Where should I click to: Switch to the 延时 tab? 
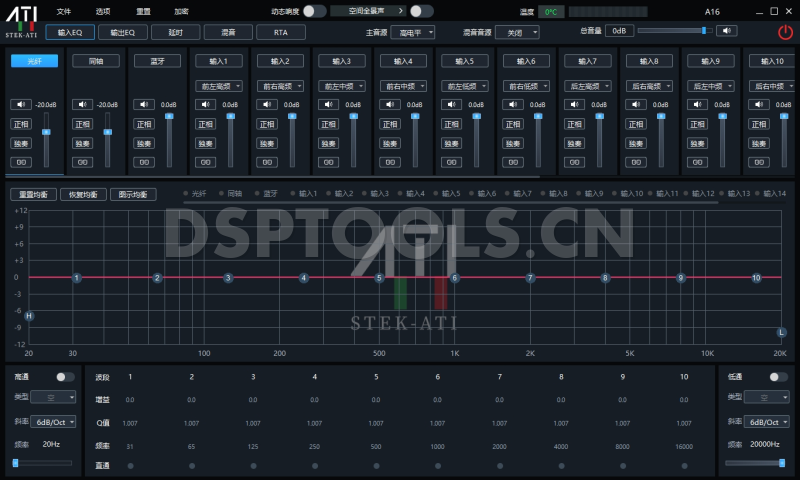pyautogui.click(x=176, y=32)
